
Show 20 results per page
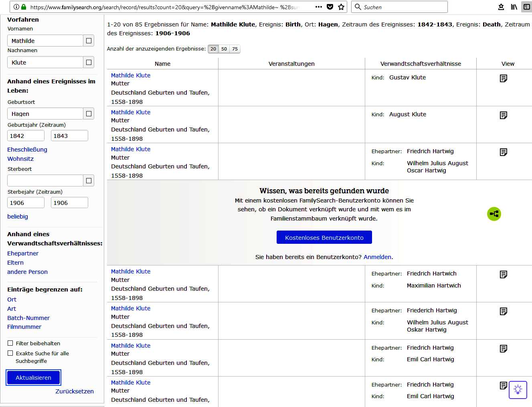213,49
